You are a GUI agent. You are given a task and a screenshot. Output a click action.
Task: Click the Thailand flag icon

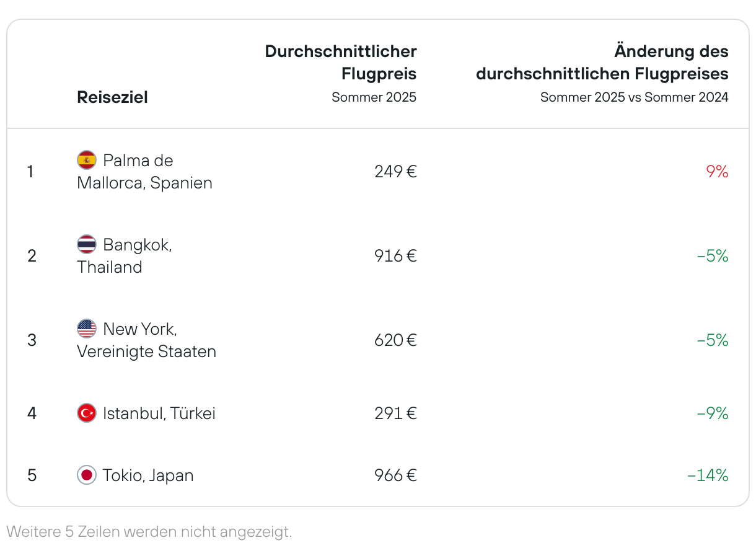tap(87, 244)
